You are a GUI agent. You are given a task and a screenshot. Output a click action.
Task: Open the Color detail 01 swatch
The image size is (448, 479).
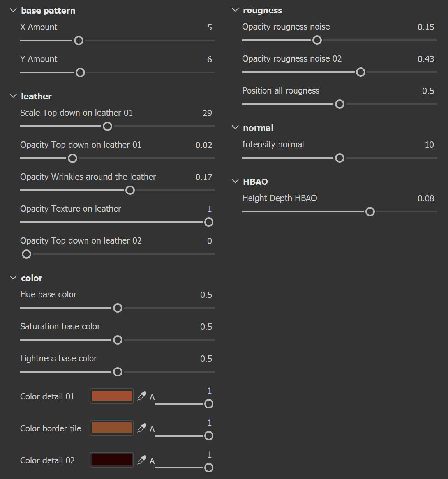click(112, 396)
